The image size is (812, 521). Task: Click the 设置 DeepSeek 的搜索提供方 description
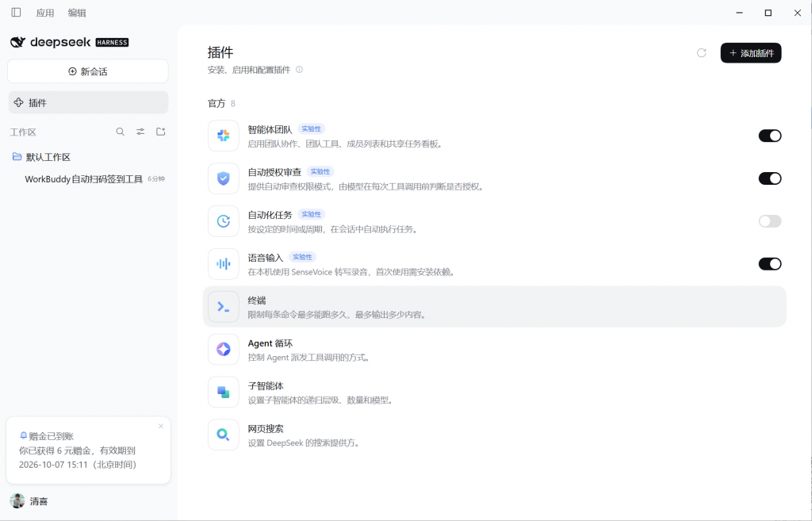tap(304, 442)
